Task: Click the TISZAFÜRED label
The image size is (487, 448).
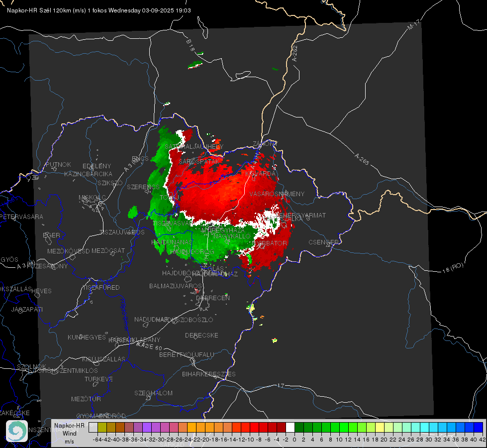Action: pyautogui.click(x=101, y=288)
